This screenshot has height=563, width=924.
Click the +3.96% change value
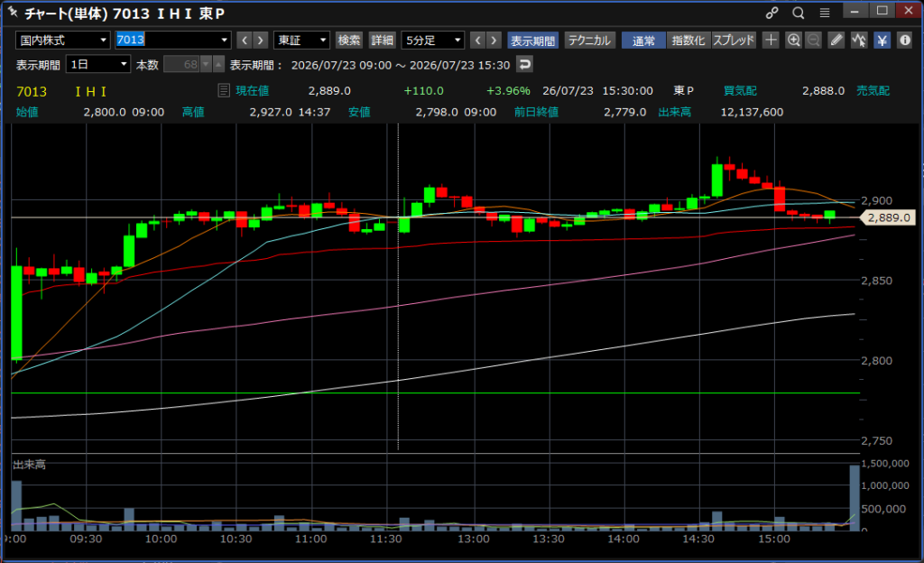click(508, 91)
